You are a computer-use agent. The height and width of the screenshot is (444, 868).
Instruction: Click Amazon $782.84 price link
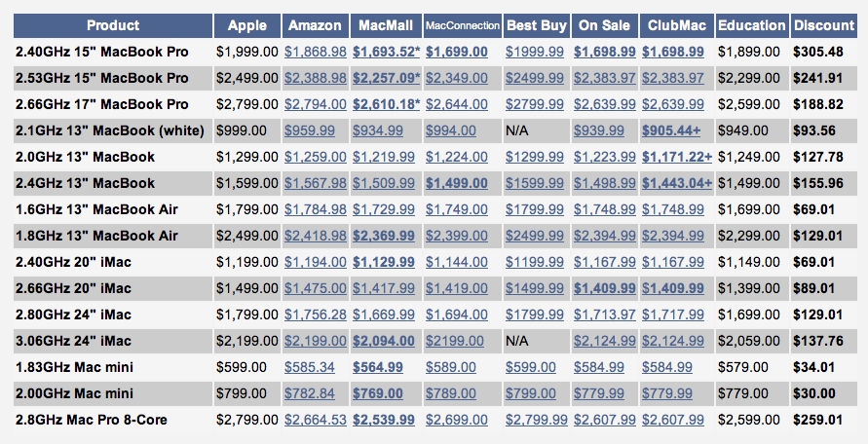(310, 393)
